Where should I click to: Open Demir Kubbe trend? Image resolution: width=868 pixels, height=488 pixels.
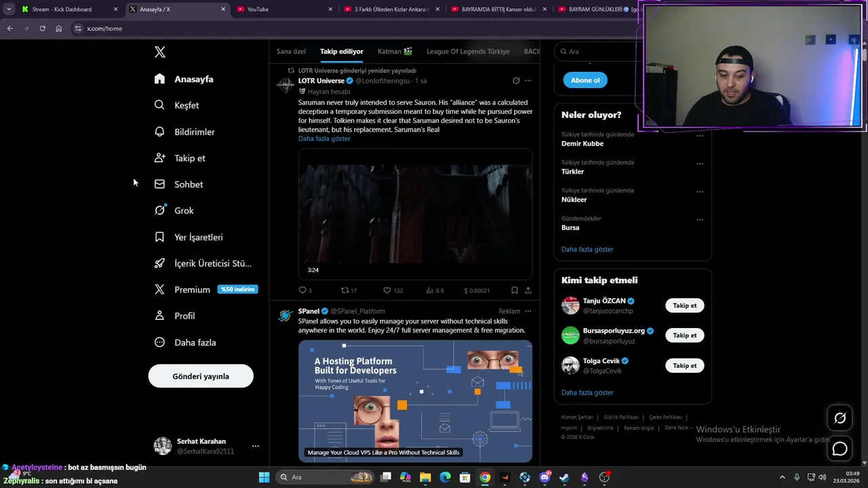pos(583,144)
